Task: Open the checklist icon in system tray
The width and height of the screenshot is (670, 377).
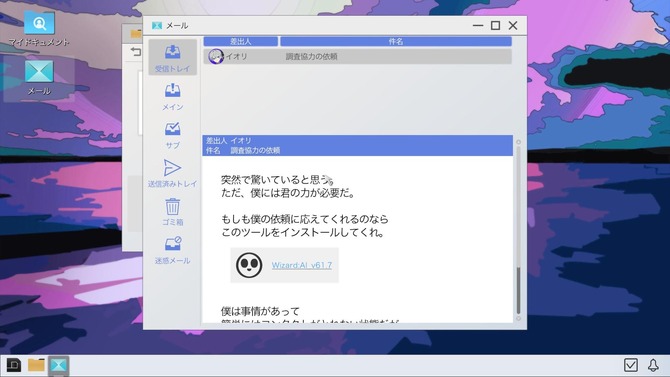Action: (631, 365)
